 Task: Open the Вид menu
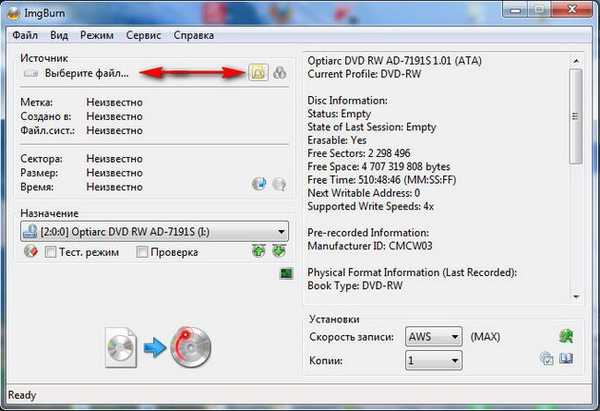click(59, 35)
